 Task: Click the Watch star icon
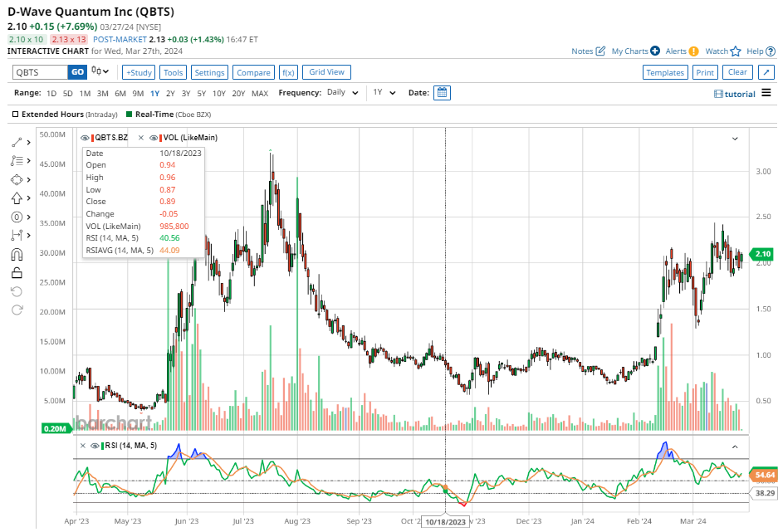click(x=736, y=51)
